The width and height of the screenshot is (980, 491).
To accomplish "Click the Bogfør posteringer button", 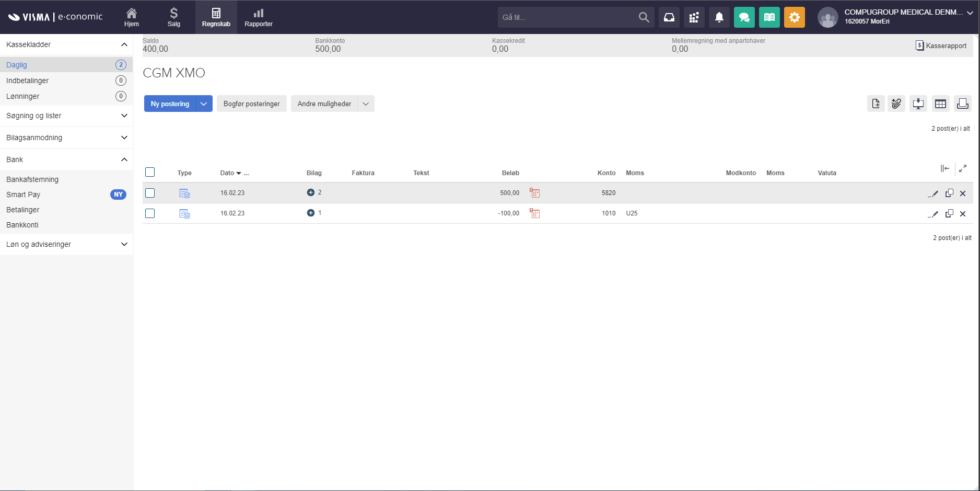I will [x=251, y=104].
